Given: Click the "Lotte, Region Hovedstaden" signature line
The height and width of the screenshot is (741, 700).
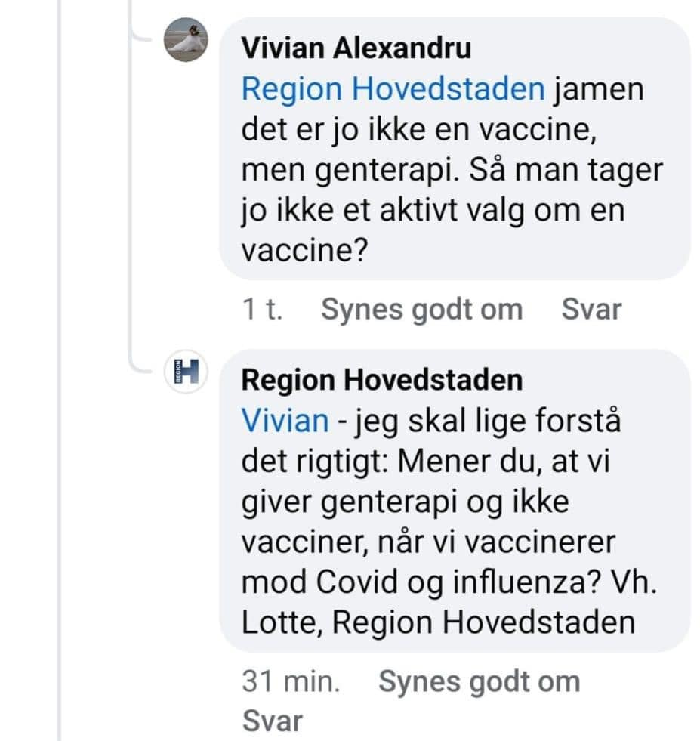Looking at the screenshot, I should (x=438, y=623).
